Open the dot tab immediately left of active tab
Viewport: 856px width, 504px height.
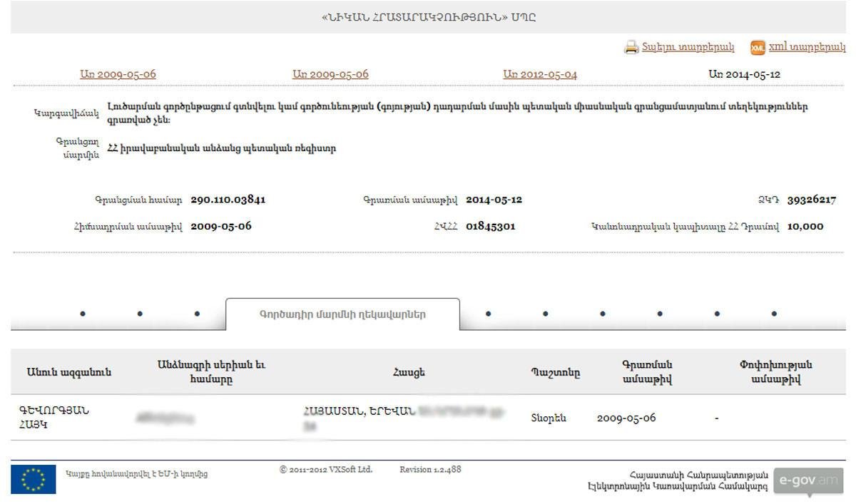197,314
